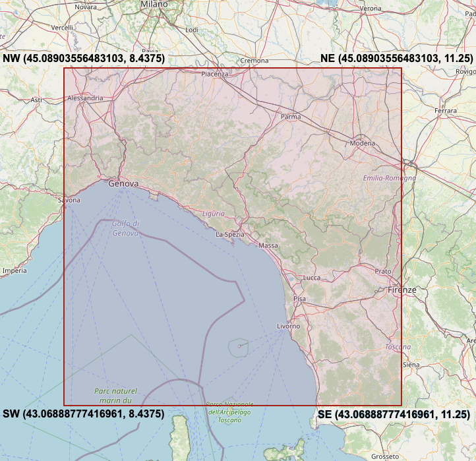The image size is (476, 461).
Task: Click the NE corner coordinate label
Action: [396, 59]
